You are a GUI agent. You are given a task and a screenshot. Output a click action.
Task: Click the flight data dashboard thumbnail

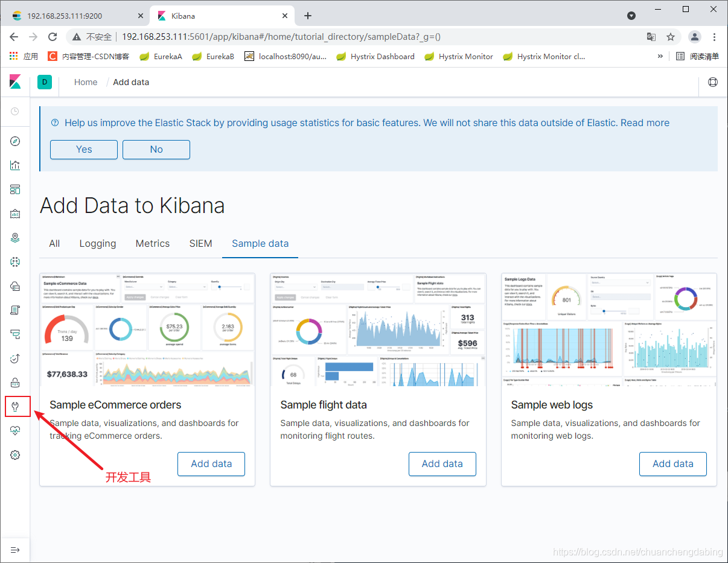378,329
